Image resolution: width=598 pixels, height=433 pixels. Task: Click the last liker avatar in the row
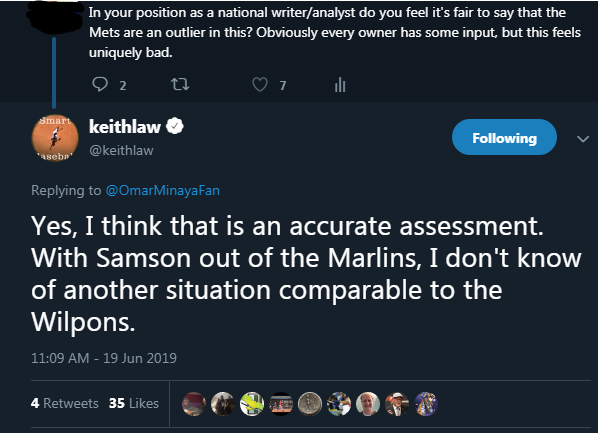point(426,404)
